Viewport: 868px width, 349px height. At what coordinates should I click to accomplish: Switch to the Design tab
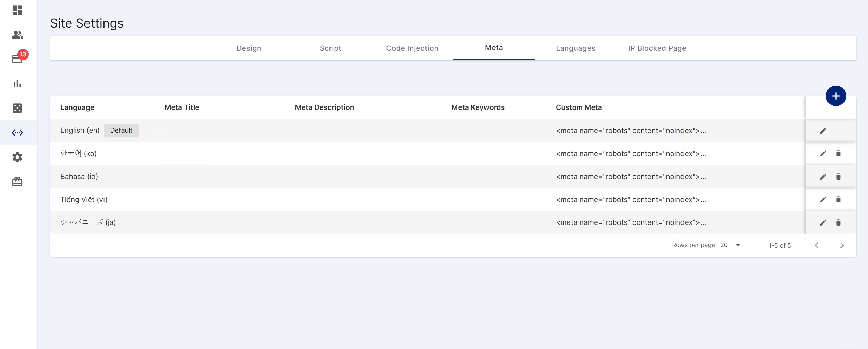point(249,48)
